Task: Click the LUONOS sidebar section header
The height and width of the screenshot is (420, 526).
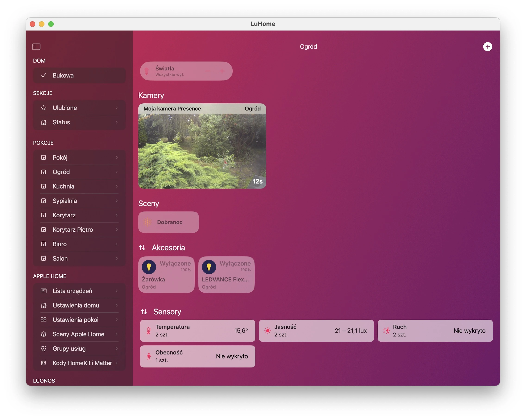Action: pyautogui.click(x=44, y=380)
